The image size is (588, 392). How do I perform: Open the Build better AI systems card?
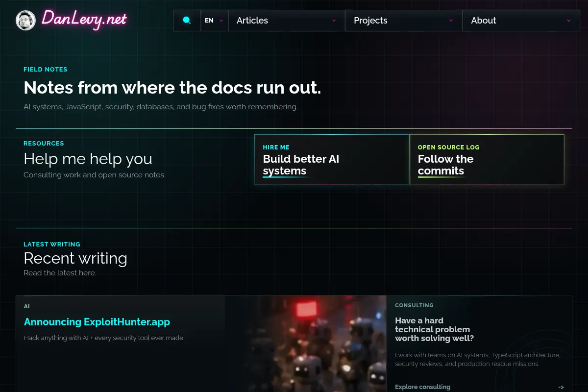tap(332, 160)
